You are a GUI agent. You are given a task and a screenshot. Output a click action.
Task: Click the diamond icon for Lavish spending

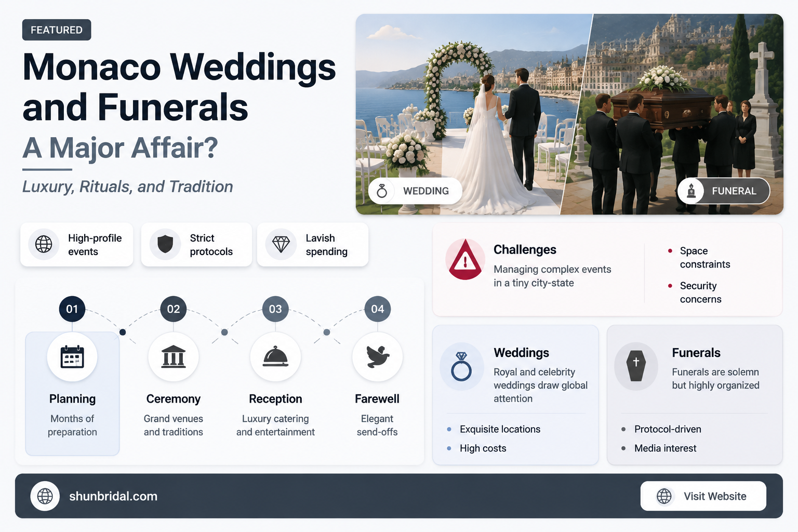281,244
